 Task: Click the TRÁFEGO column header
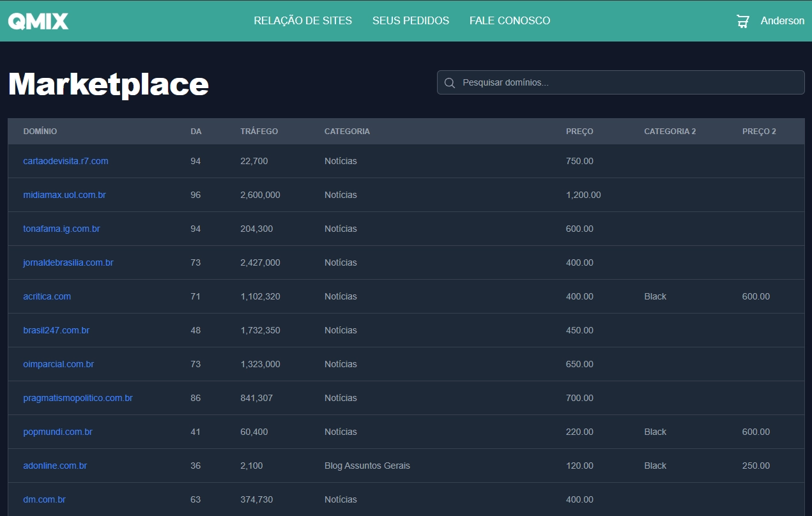(259, 132)
